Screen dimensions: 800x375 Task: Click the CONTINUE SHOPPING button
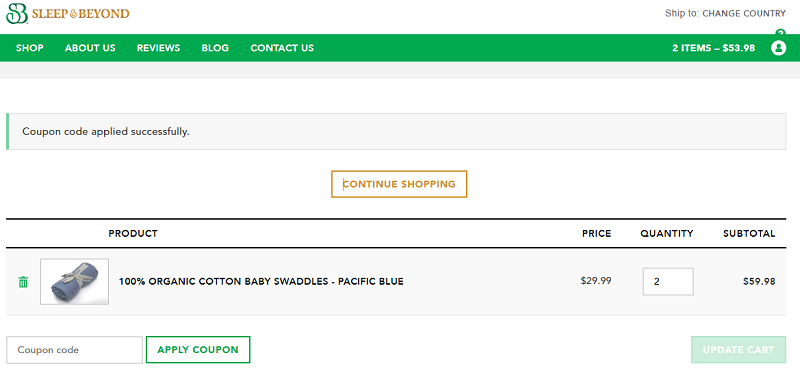pos(399,184)
